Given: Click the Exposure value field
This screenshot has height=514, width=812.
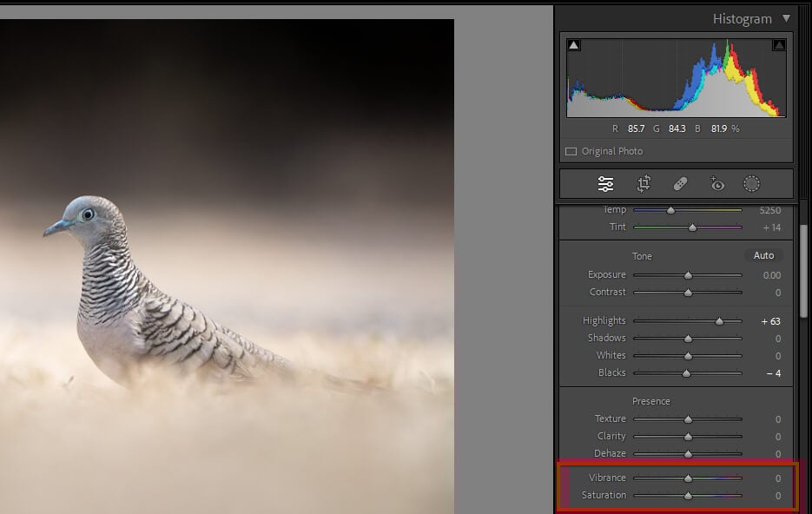Looking at the screenshot, I should point(771,275).
